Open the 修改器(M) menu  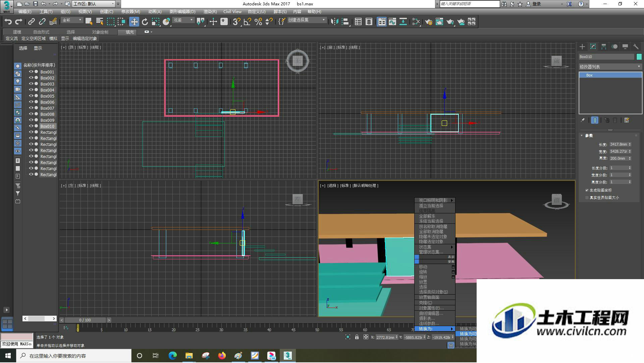click(130, 11)
